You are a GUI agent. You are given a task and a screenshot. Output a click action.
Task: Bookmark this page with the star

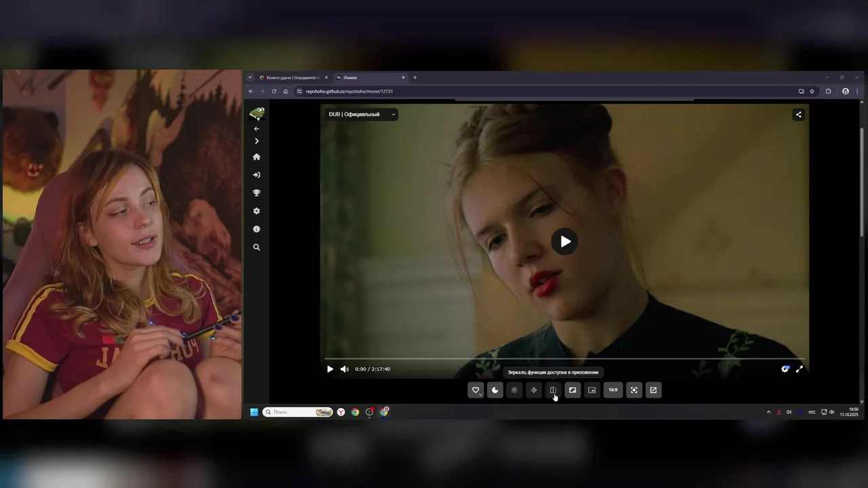tap(812, 91)
